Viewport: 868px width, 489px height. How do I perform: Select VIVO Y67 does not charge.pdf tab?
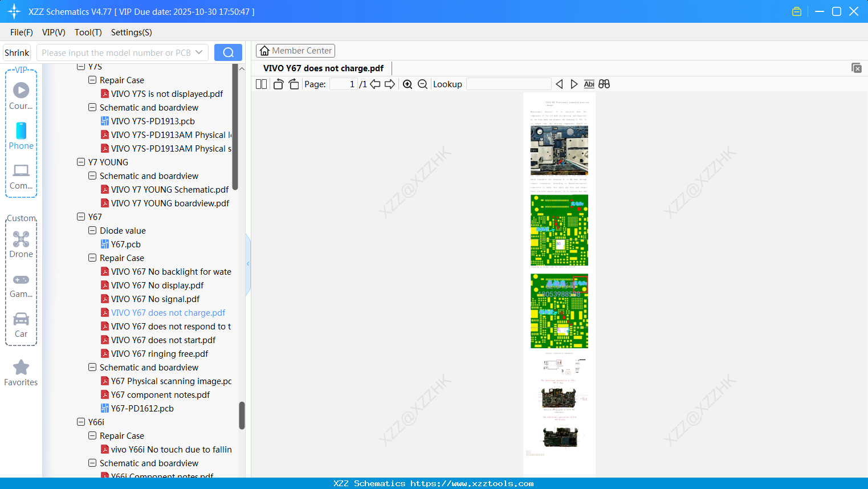tap(323, 68)
